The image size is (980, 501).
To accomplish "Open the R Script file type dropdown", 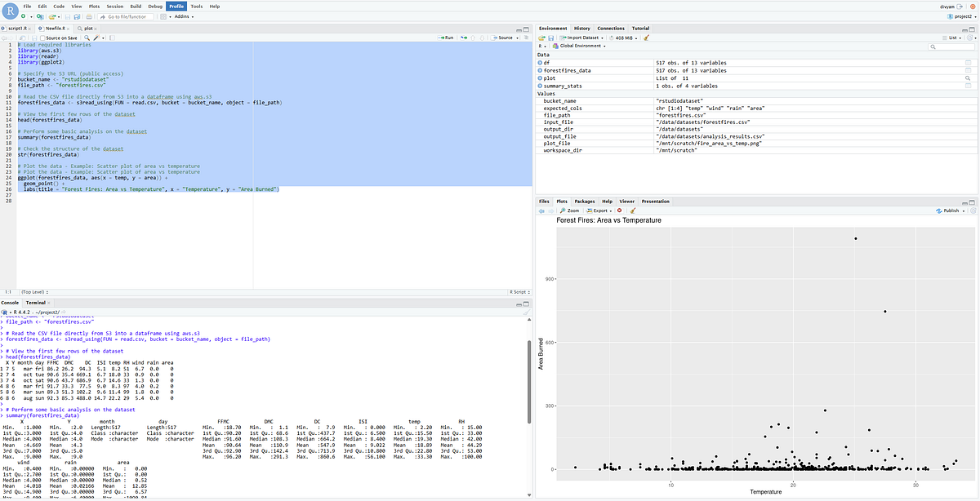I will [x=519, y=290].
